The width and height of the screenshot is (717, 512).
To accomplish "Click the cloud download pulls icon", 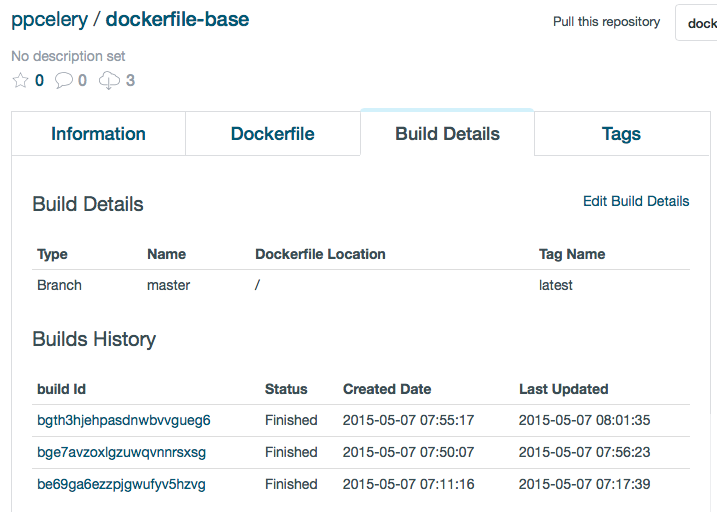I will tap(109, 81).
